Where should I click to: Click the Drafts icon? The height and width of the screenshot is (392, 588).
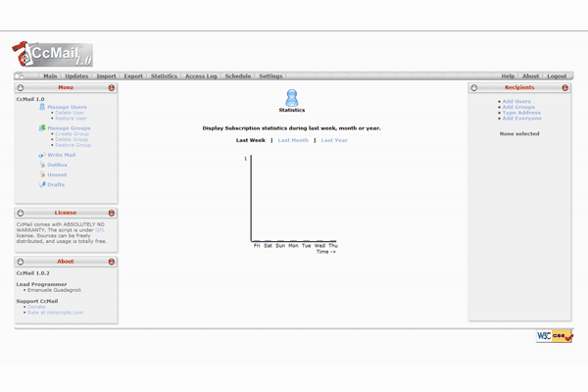click(x=42, y=184)
